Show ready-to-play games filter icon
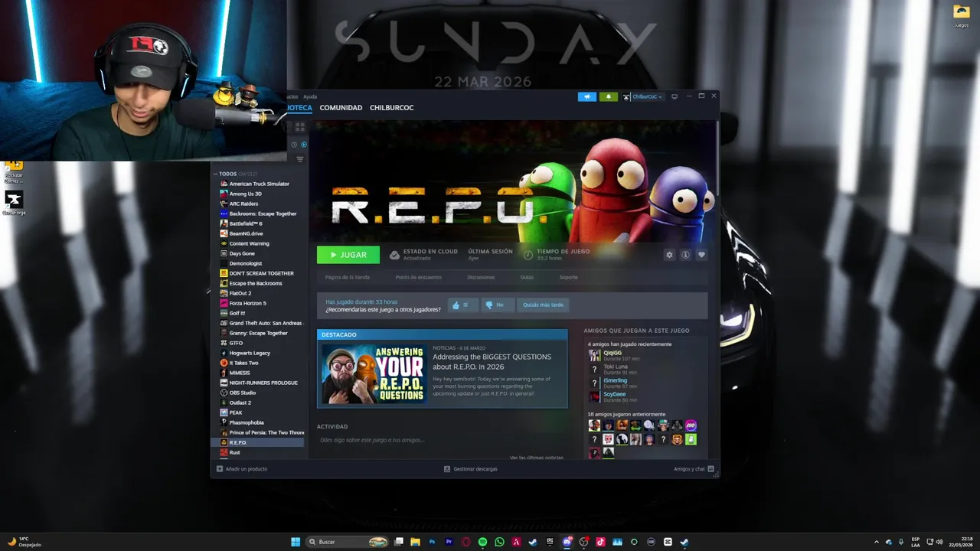980x551 pixels. (x=304, y=145)
